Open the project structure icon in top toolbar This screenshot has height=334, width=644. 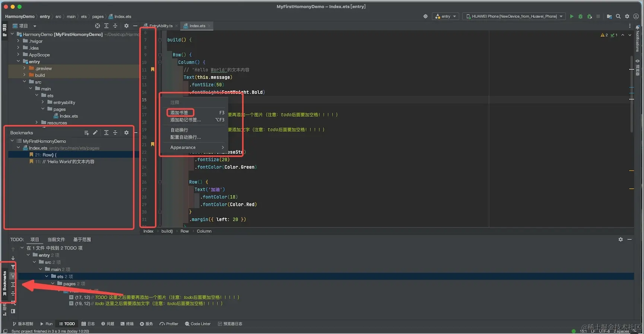pos(609,16)
